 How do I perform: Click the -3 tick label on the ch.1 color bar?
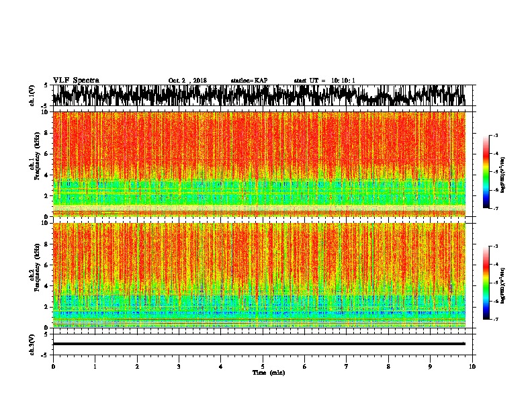coord(495,136)
